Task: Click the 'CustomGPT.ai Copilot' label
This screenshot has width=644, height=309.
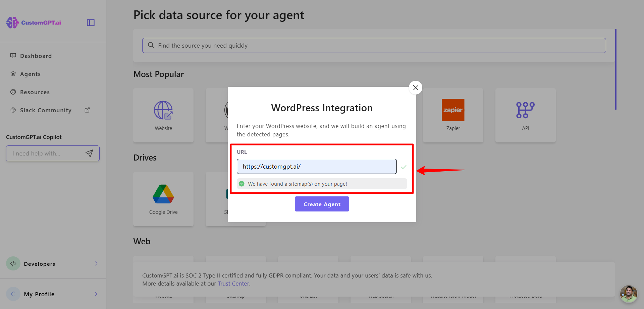Action: coord(34,137)
